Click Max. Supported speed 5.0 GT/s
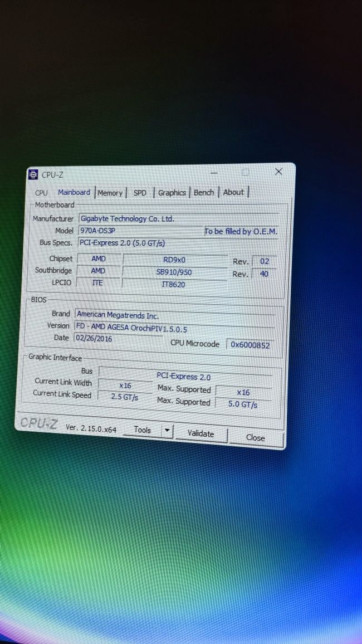 click(x=243, y=404)
